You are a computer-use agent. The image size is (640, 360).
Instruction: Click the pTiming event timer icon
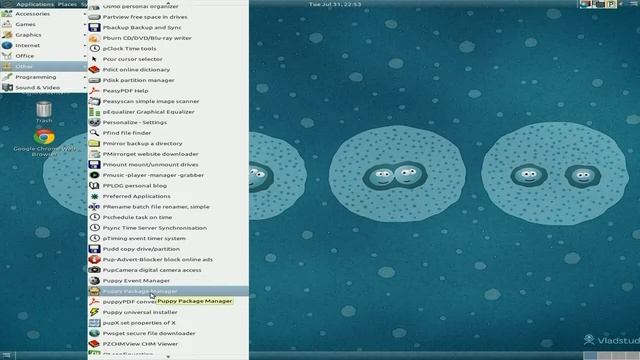coord(94,238)
